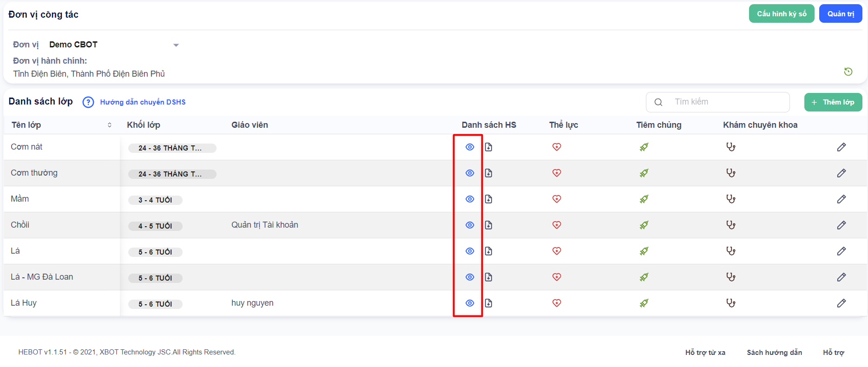Viewport: 868px width, 367px height.
Task: Open the Hướng dẫn chuyển DSHS link
Action: [143, 102]
